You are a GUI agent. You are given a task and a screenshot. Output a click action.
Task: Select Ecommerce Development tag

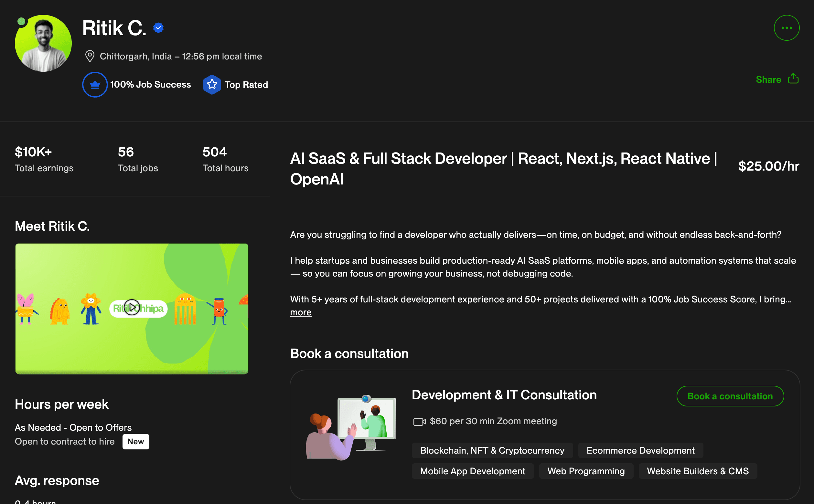pyautogui.click(x=641, y=450)
